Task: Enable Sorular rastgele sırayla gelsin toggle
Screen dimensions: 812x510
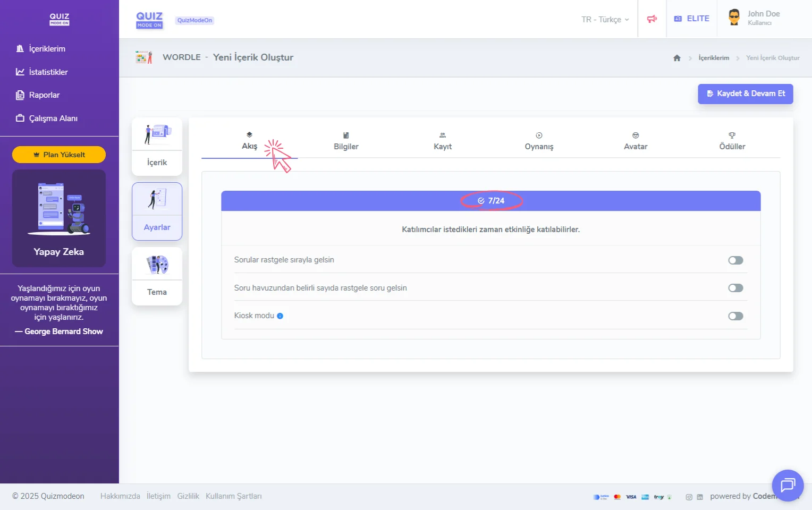Action: 735,260
